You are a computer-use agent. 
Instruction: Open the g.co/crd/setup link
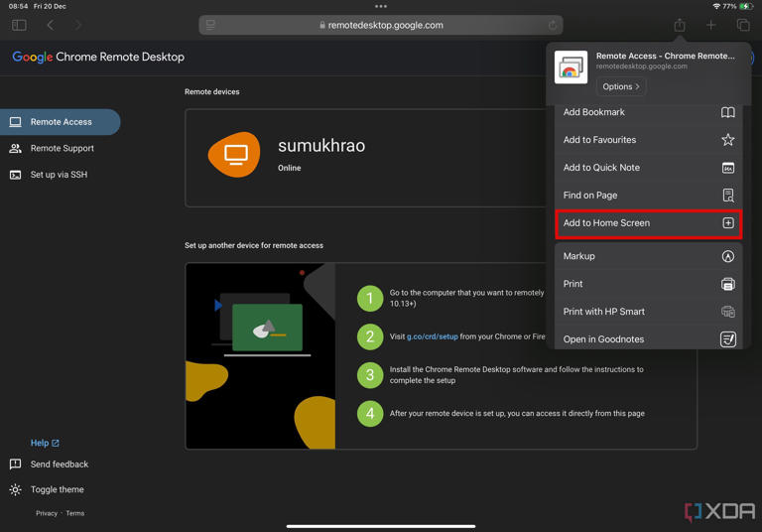pyautogui.click(x=432, y=336)
